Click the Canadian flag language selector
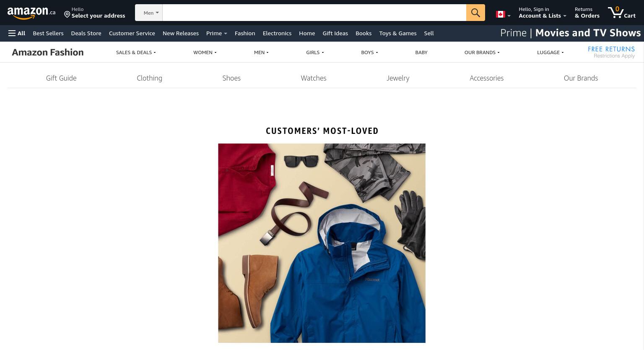The image size is (644, 350). tap(503, 15)
